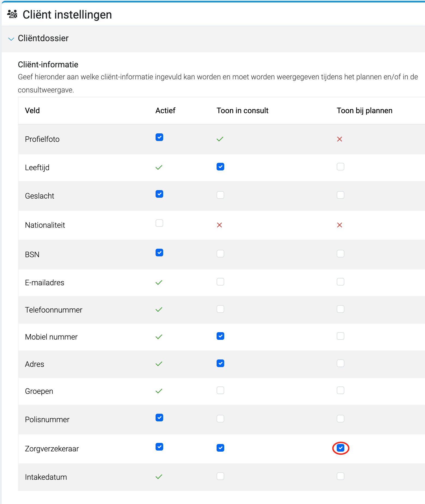The image size is (425, 504).
Task: Click the green Actief checkmark for Intakedatum
Action: click(159, 476)
